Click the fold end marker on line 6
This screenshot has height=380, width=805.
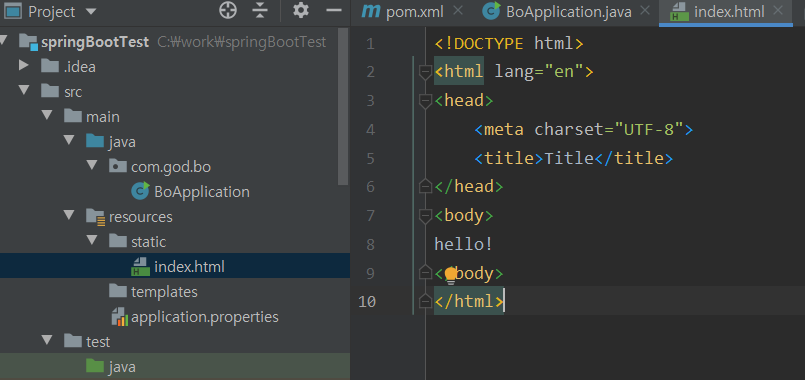(x=425, y=186)
